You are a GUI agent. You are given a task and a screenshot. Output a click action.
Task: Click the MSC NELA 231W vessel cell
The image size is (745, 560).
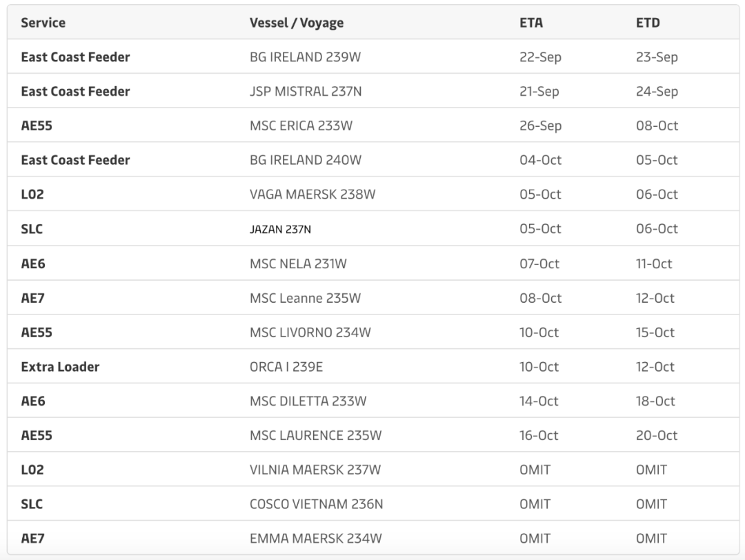(x=299, y=263)
